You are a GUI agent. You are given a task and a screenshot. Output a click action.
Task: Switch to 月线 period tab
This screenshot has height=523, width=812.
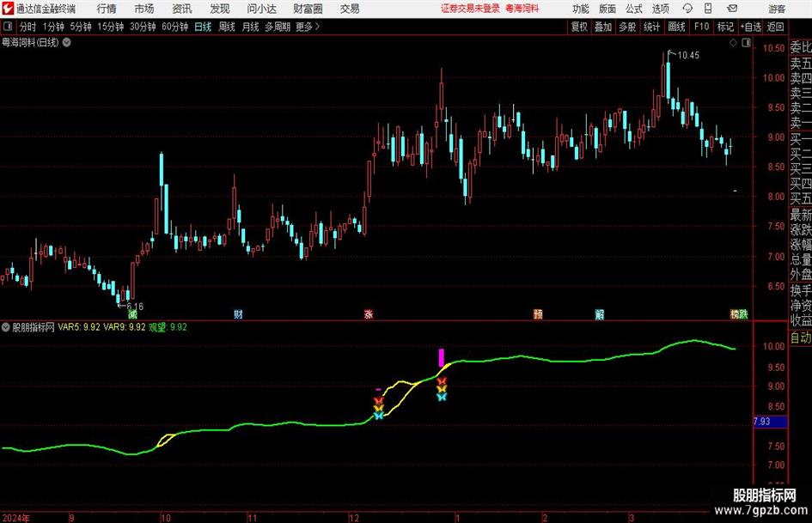click(251, 27)
